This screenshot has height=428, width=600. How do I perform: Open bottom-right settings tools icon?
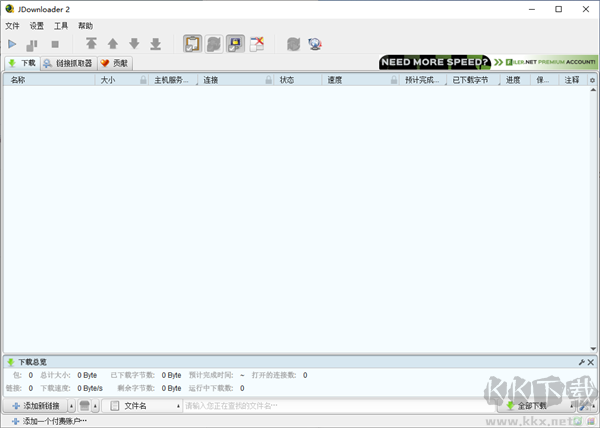(x=585, y=406)
